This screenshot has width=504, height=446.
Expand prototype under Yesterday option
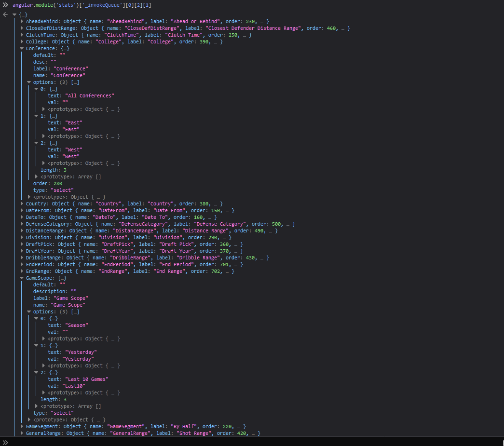[44, 365]
